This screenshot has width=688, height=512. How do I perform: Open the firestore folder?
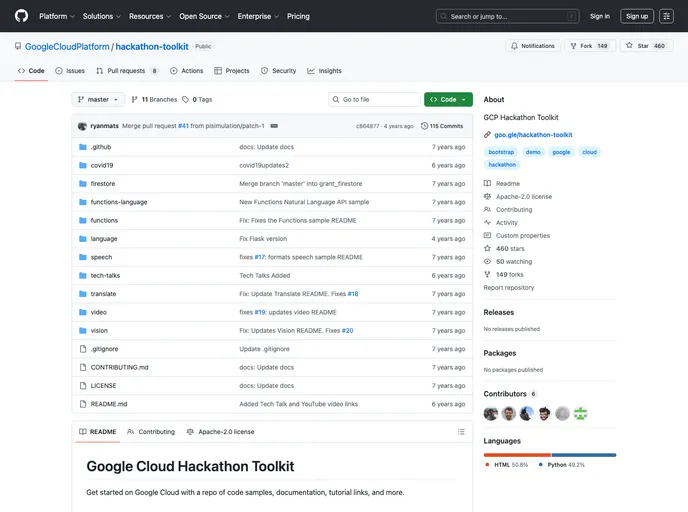click(103, 184)
